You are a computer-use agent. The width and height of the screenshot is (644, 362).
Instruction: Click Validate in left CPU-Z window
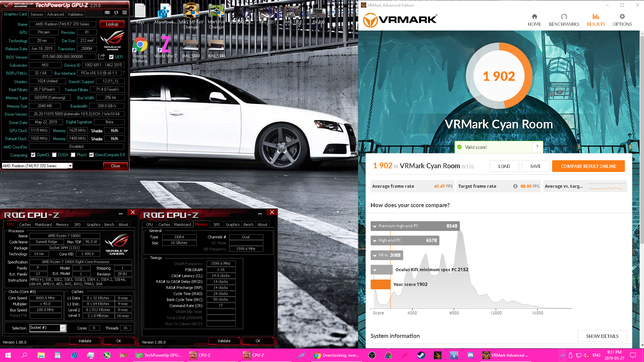(x=85, y=341)
